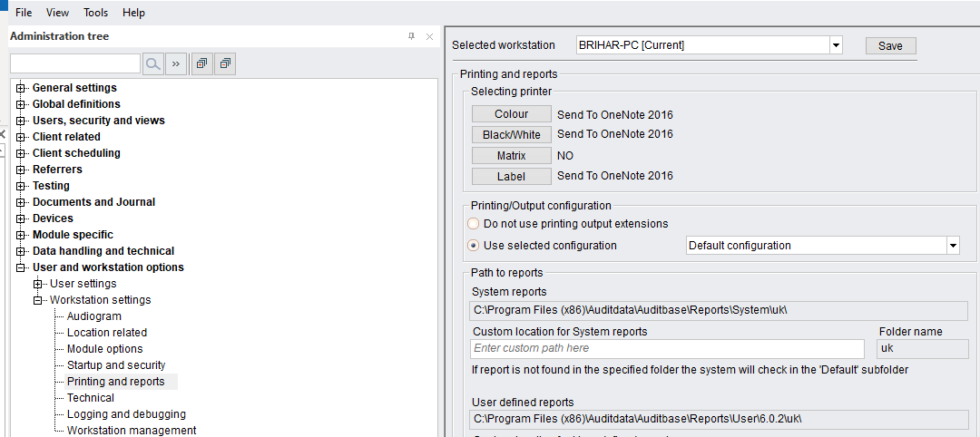Viewport: 980px width, 437px height.
Task: Open the Selected workstation dropdown
Action: (x=836, y=45)
